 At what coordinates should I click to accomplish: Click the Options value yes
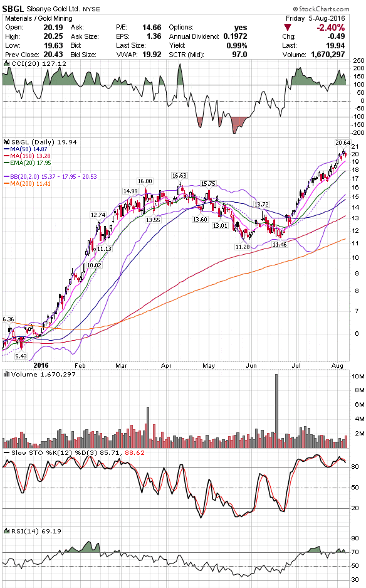point(241,28)
